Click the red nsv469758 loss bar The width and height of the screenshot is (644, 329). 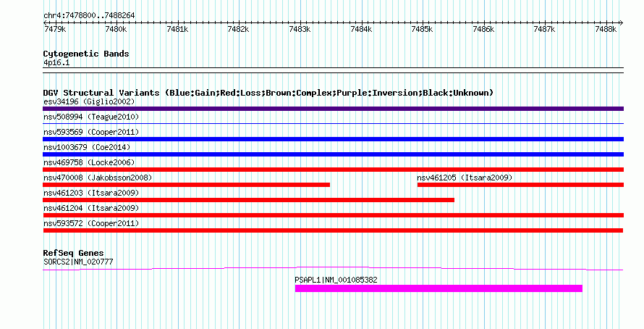pos(333,170)
